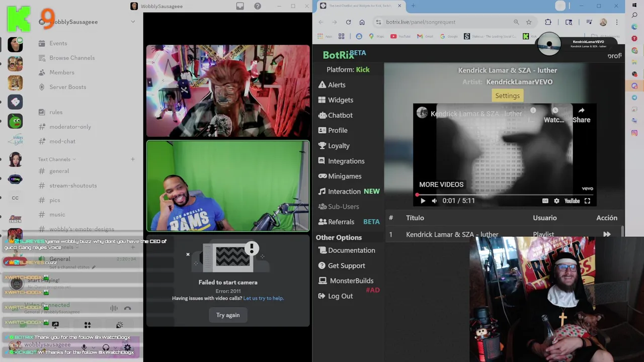Click Sub-Users in the BotRix sidebar
The width and height of the screenshot is (644, 362).
(x=339, y=207)
